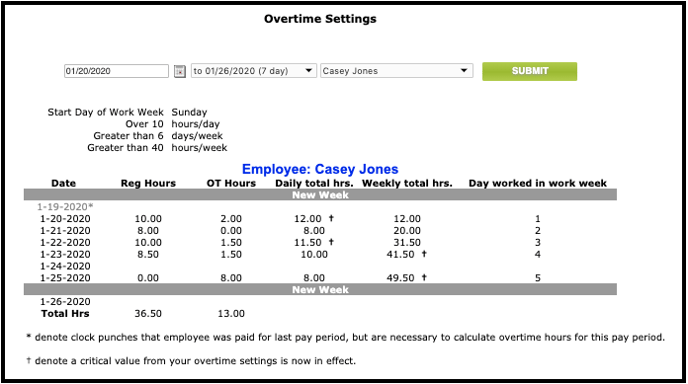Click reg hours 8.00 in 1-21-2020 row
688x384 pixels.
(x=148, y=230)
